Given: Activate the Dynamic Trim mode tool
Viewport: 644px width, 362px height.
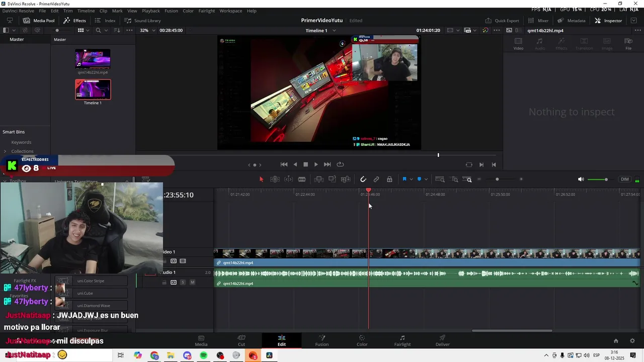Looking at the screenshot, I should [288, 179].
